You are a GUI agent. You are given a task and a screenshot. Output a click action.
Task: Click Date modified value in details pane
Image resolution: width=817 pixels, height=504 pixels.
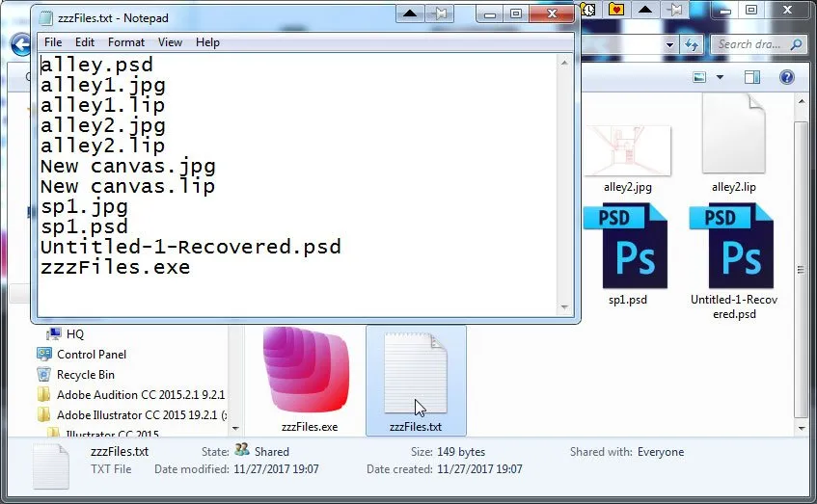pyautogui.click(x=276, y=469)
